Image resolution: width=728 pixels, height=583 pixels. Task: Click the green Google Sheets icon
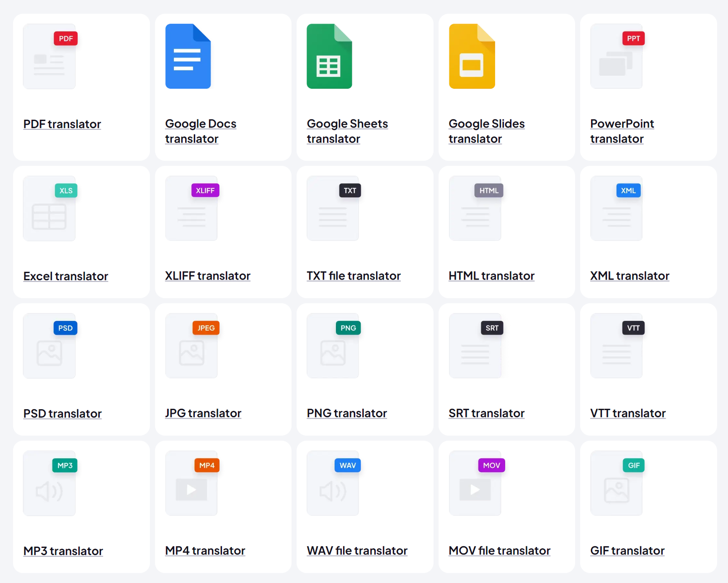tap(329, 56)
